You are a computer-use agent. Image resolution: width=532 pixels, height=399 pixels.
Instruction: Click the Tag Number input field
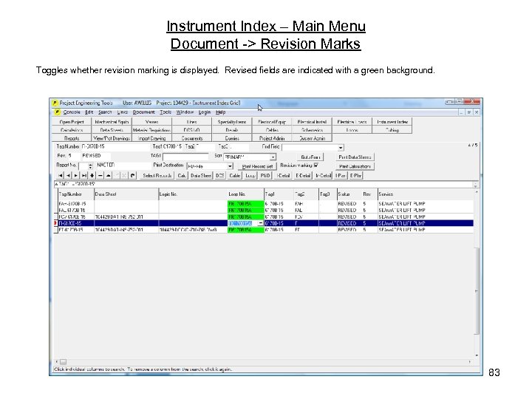115,146
